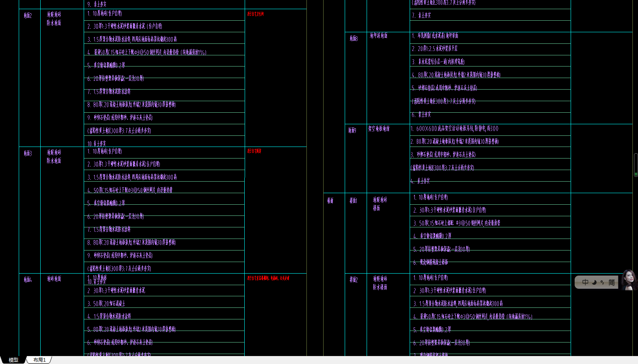The width and height of the screenshot is (638, 364).
Task: Click 防水地面 label in the 地面3 row
Action: 54,161
